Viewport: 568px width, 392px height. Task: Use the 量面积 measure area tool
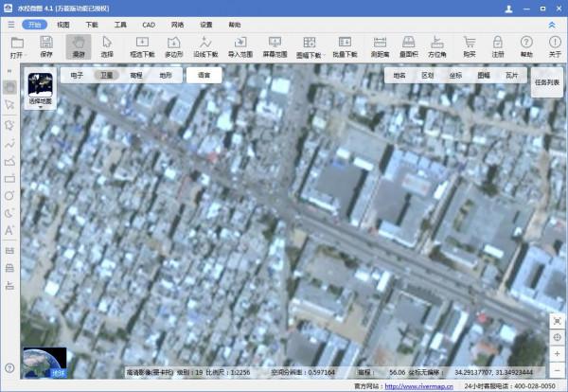tap(408, 47)
